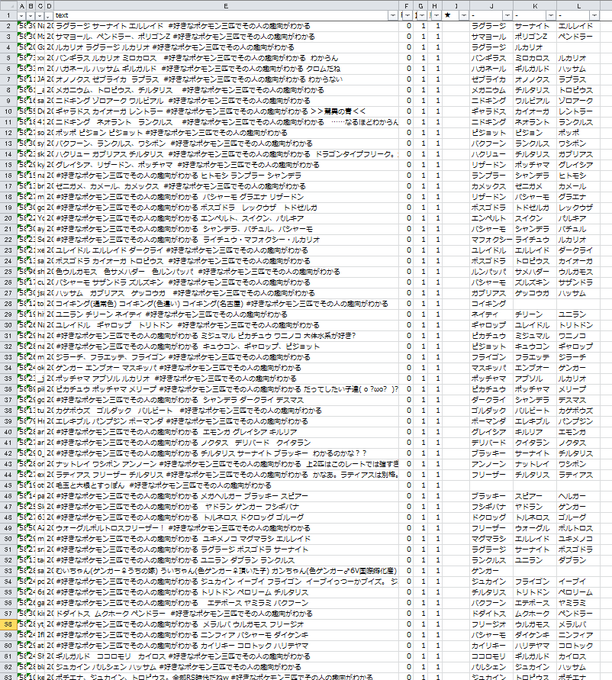Viewport: 612px width, 680px height.
Task: Select the column I header
Action: click(456, 6)
